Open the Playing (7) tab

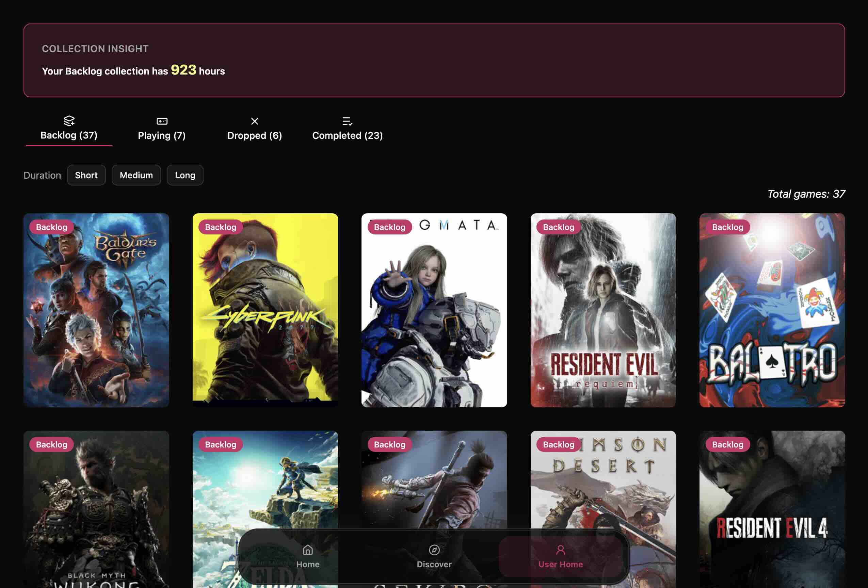tap(162, 129)
